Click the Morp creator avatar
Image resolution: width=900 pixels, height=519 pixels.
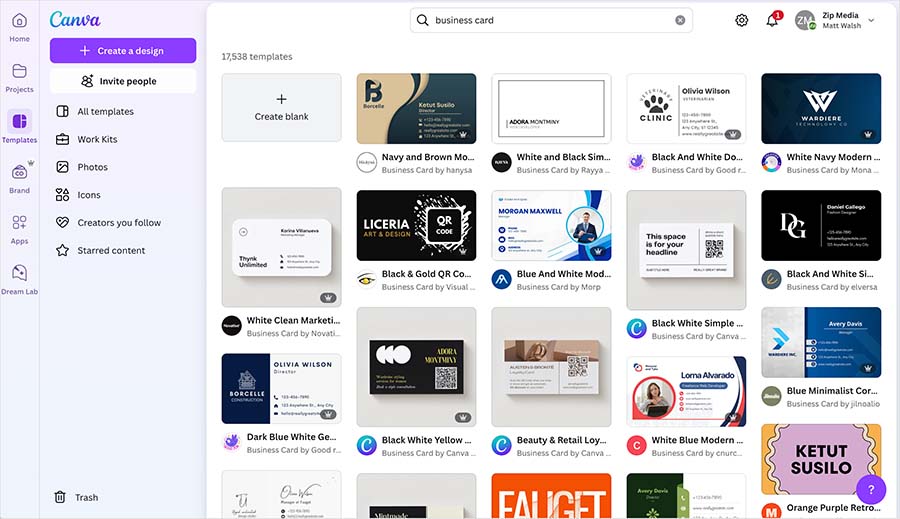[x=501, y=280]
